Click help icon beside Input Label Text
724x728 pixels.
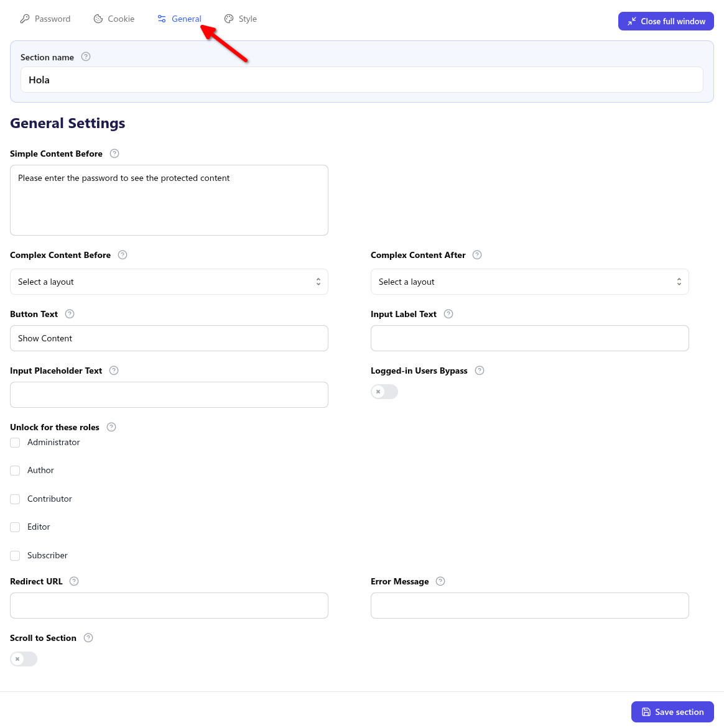(448, 314)
